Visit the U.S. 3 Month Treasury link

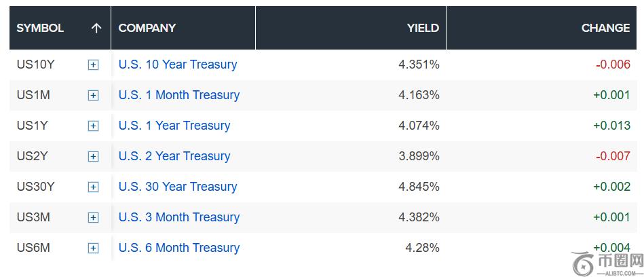pos(179,217)
